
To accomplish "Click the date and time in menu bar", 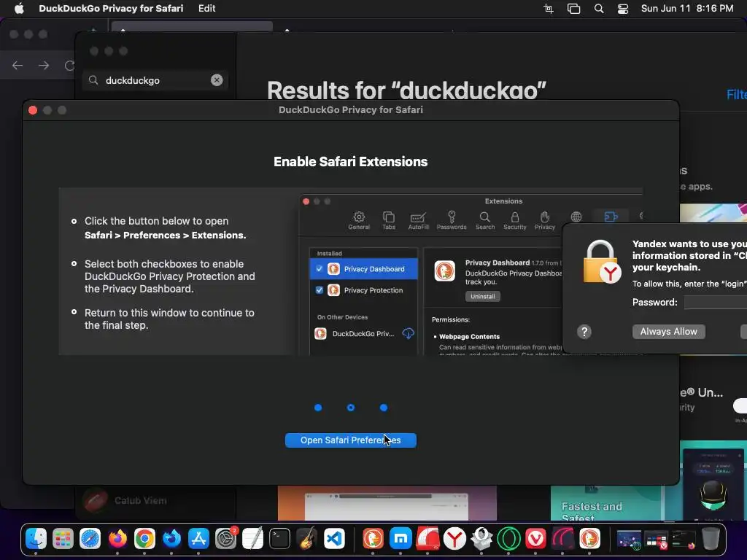I will 687,8.
